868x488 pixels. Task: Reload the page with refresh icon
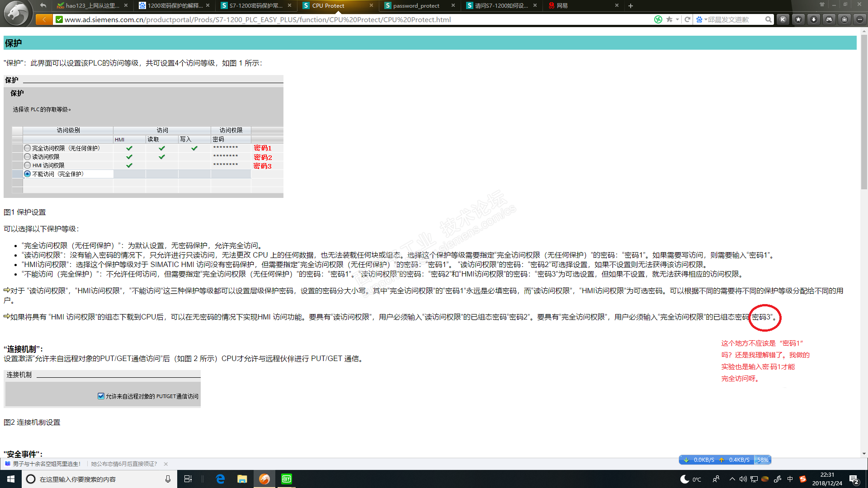pyautogui.click(x=687, y=19)
